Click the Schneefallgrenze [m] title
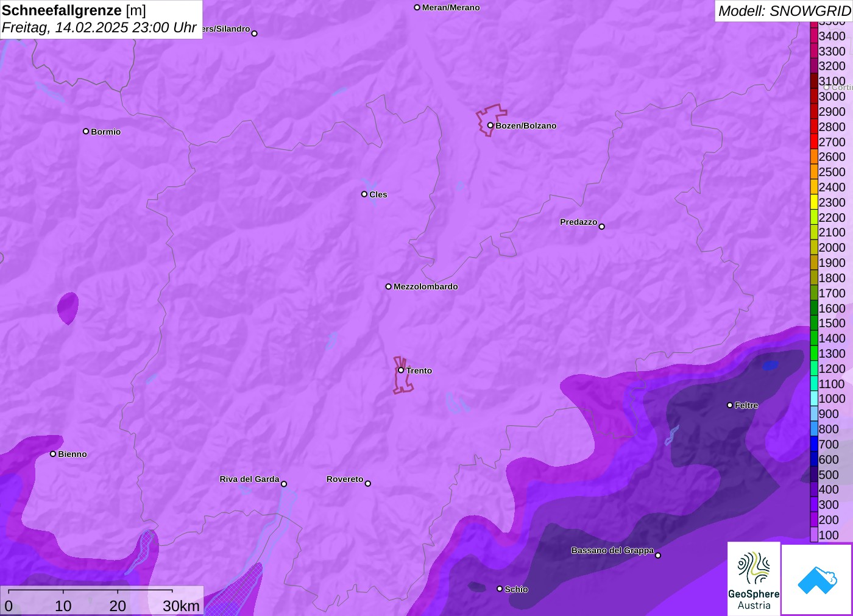The image size is (853, 616). (74, 10)
